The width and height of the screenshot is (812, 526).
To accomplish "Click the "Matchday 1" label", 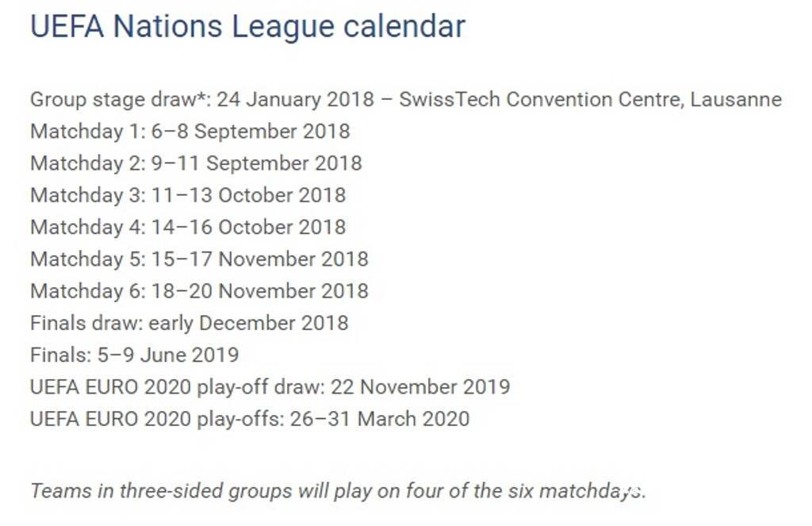I will (x=84, y=132).
